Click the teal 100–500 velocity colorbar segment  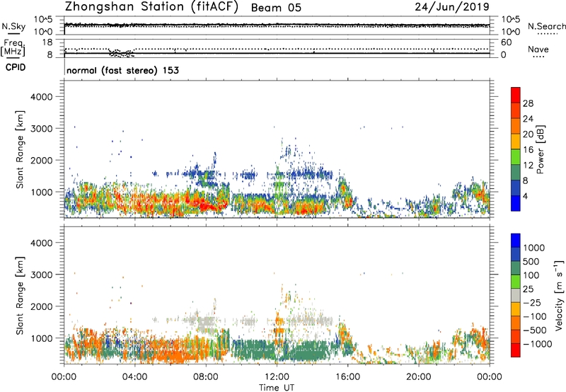[x=516, y=268]
